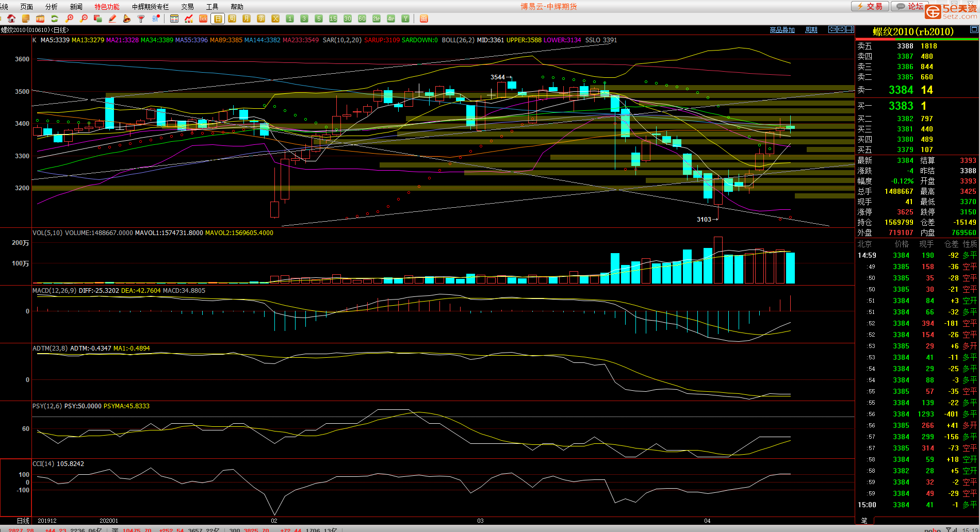980x532 pixels.
Task: Maximize the 螺纹2010 quote panel
Action: [974, 29]
